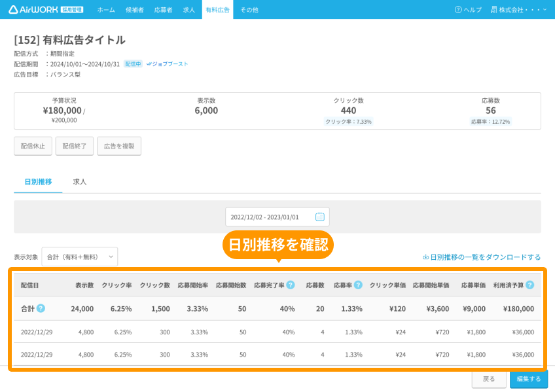Switch to 求人 tab below buttons
The image size is (555, 392).
[80, 182]
